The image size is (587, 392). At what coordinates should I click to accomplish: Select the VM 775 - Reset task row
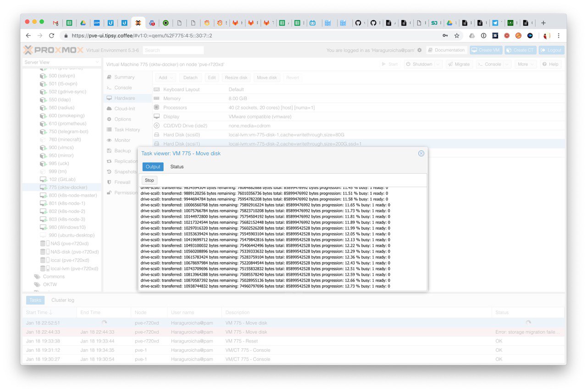click(x=293, y=341)
